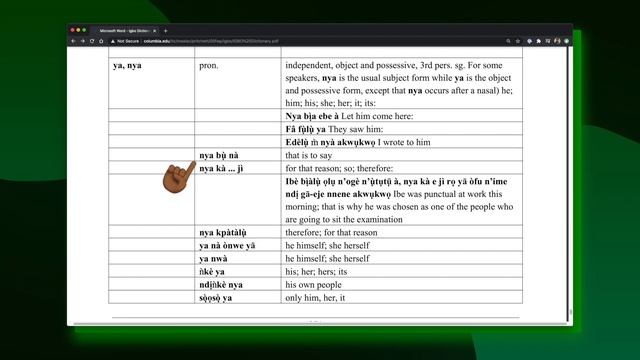Close the Microsoft Word browser tab
The height and width of the screenshot is (360, 640).
[x=155, y=31]
